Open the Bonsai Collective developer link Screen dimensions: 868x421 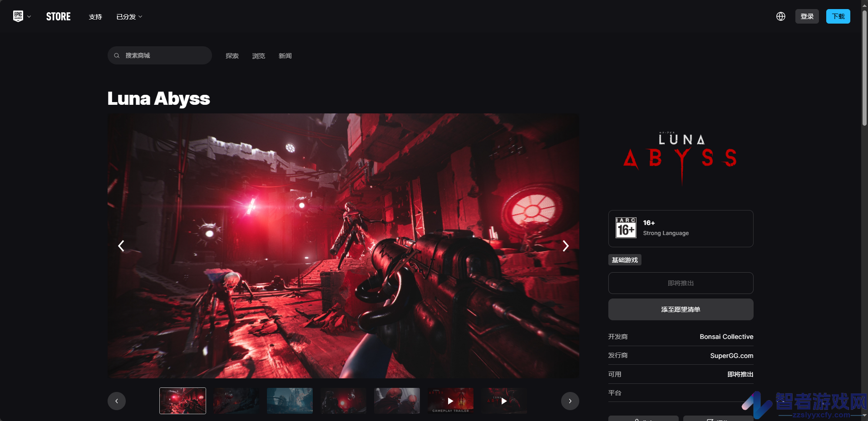(726, 337)
